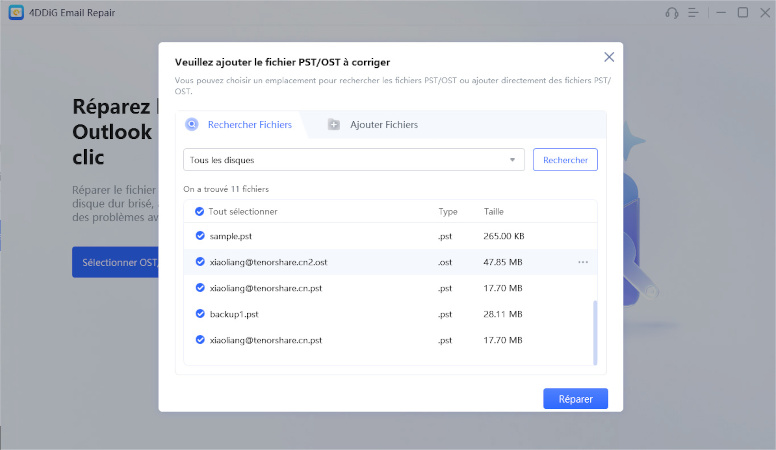Image resolution: width=776 pixels, height=450 pixels.
Task: Click the Sélectionner OST button in main window
Action: (115, 262)
